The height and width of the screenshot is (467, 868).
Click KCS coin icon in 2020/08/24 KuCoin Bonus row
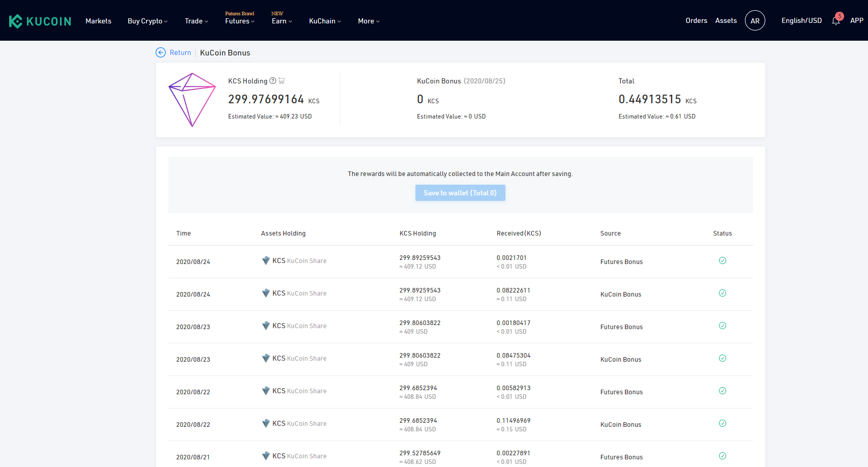265,293
